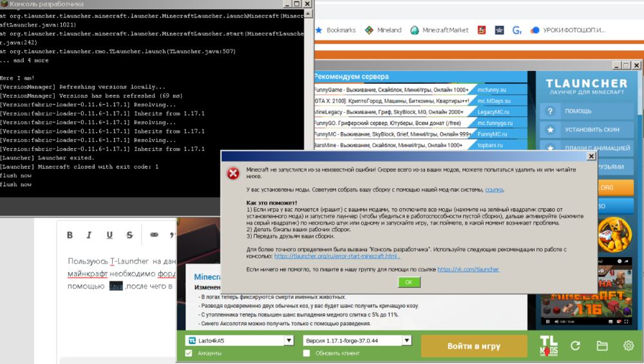Apply italic formatting in the editor
644x364 pixels.
coord(89,235)
